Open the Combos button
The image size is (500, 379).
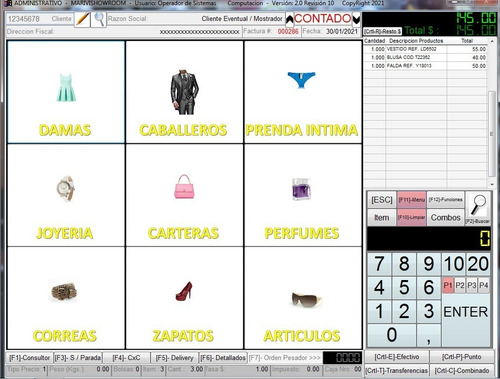click(445, 218)
